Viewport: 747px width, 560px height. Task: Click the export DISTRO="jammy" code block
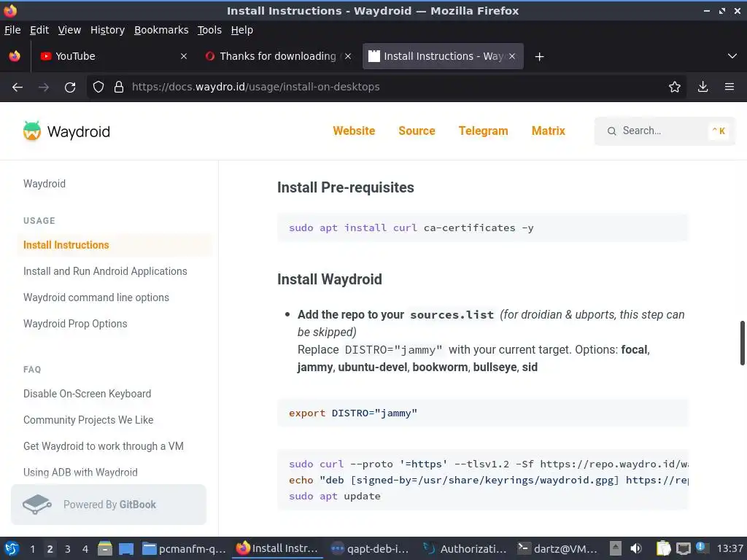click(483, 413)
